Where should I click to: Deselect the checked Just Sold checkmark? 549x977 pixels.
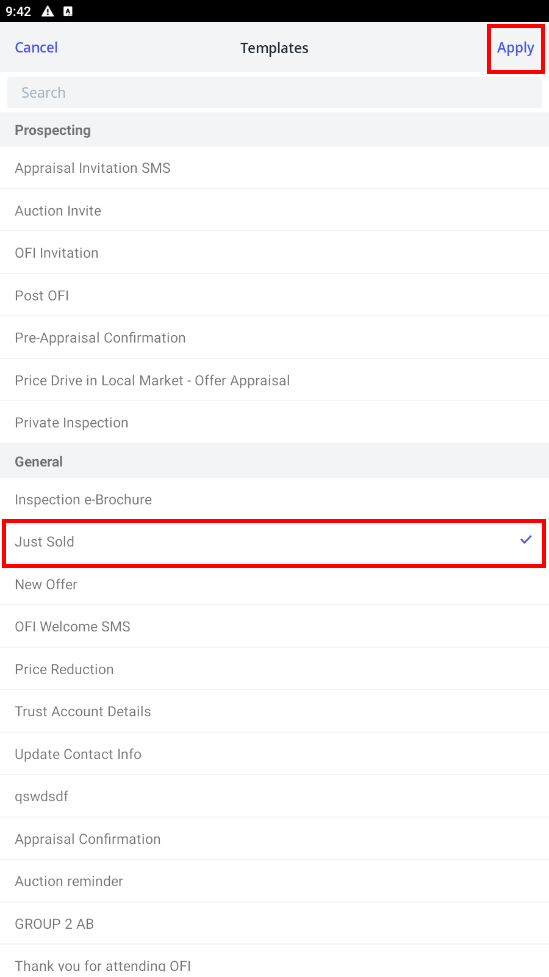tap(526, 540)
